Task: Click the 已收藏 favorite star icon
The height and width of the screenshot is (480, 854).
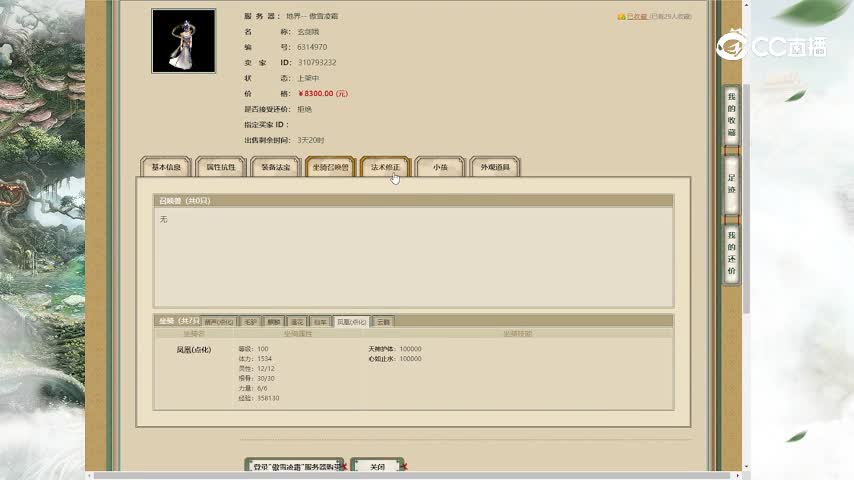Action: point(621,17)
